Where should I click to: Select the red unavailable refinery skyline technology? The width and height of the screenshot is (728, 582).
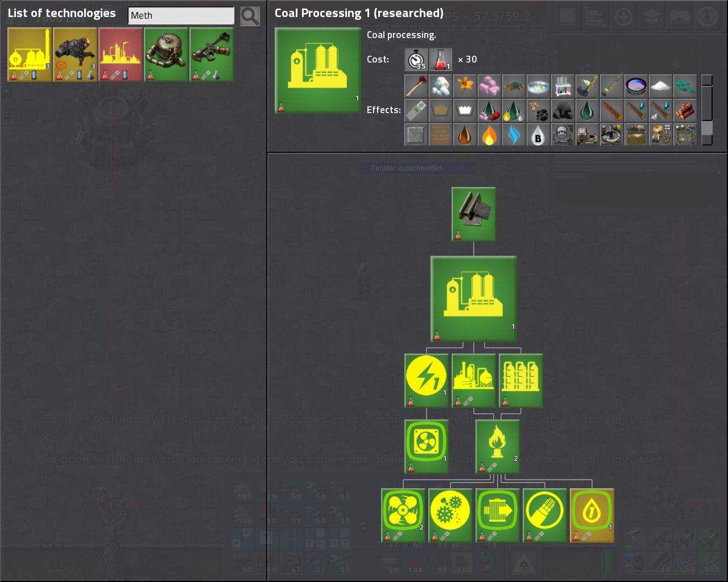point(121,55)
